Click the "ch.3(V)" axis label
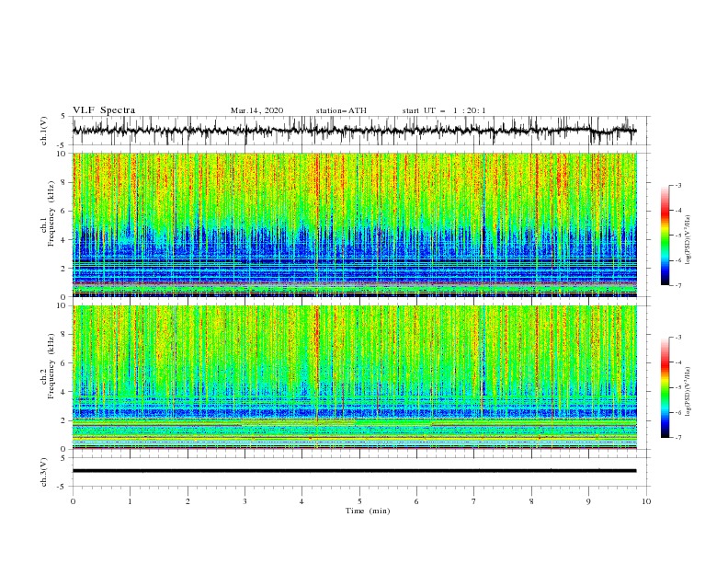 click(x=44, y=472)
